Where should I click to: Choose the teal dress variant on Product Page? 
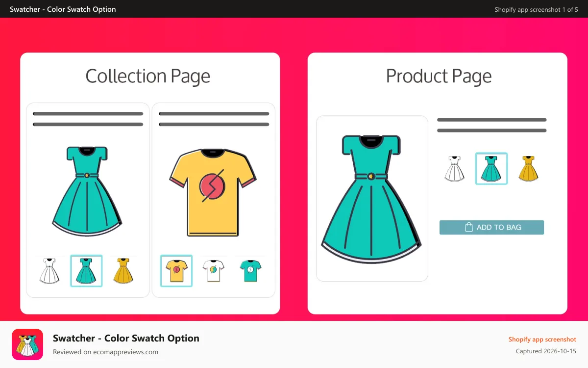pyautogui.click(x=491, y=169)
